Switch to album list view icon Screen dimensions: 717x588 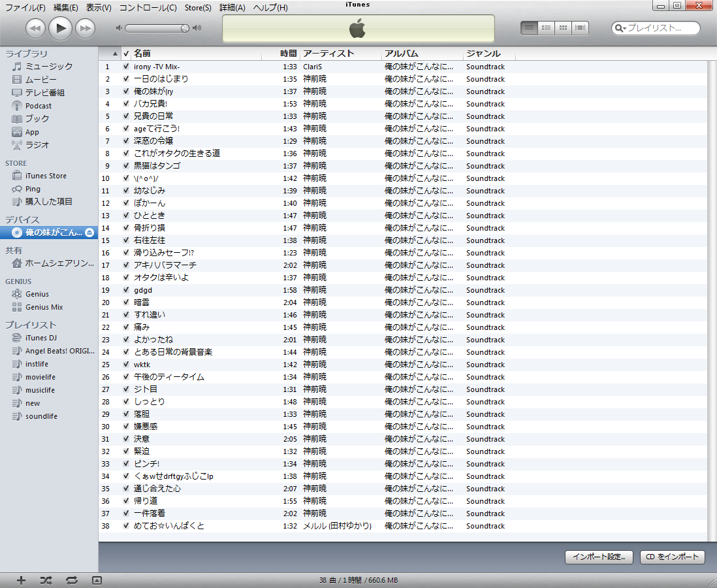(546, 28)
